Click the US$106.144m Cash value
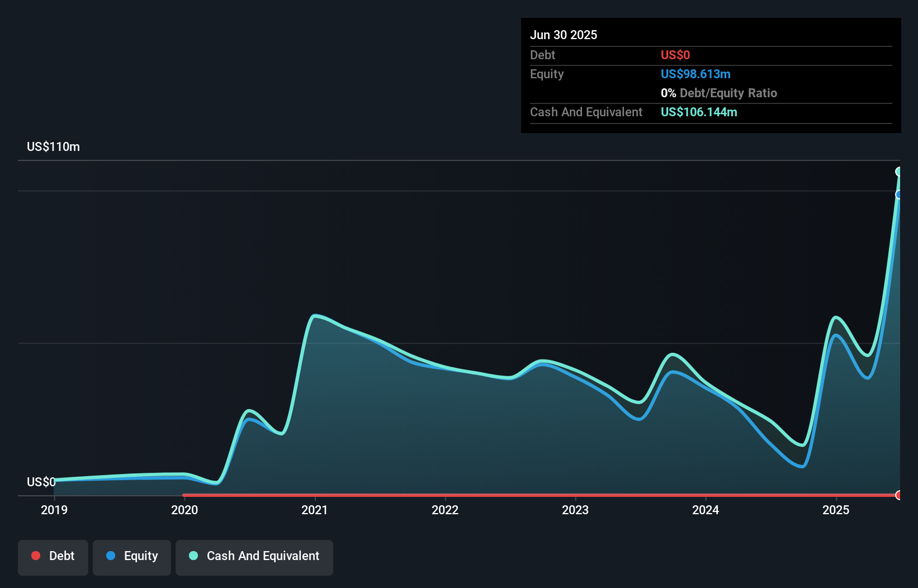 (699, 112)
